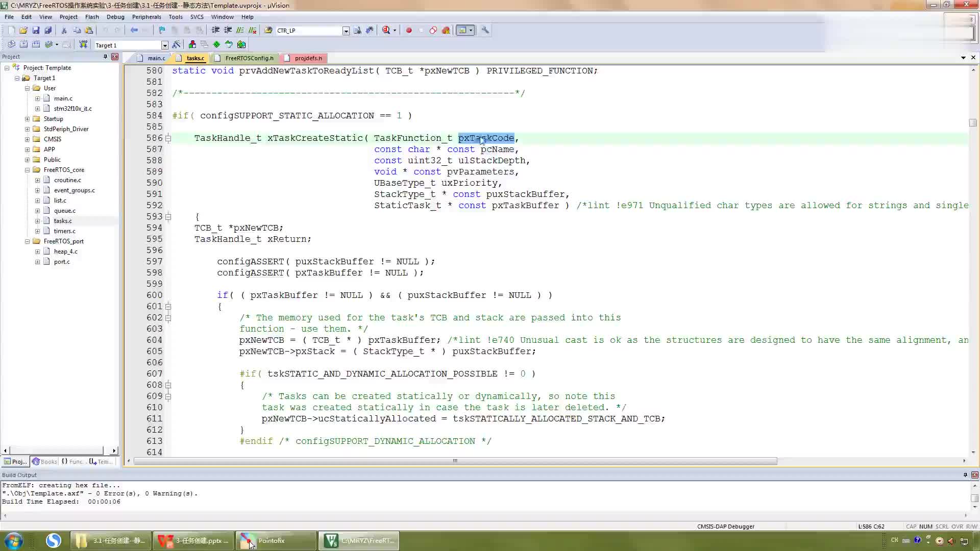This screenshot has width=980, height=551.
Task: Select tasks.c in project tree
Action: pyautogui.click(x=63, y=221)
